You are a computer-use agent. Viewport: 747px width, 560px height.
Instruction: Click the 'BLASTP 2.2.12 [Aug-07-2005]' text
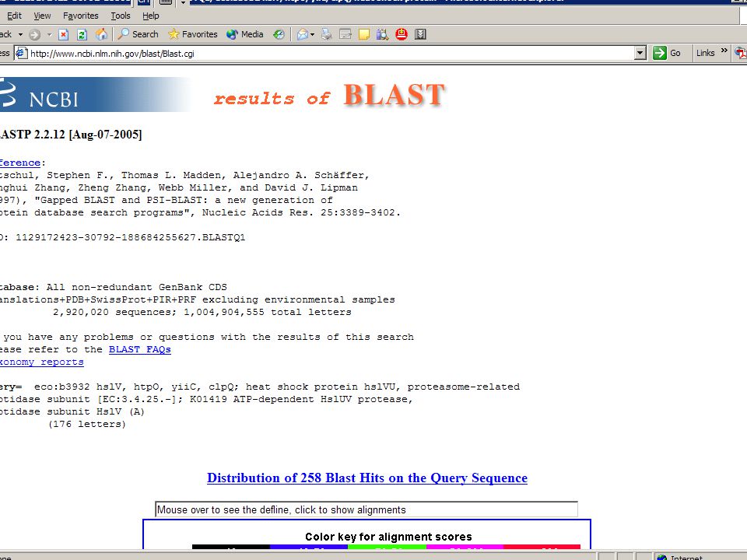[x=71, y=135]
